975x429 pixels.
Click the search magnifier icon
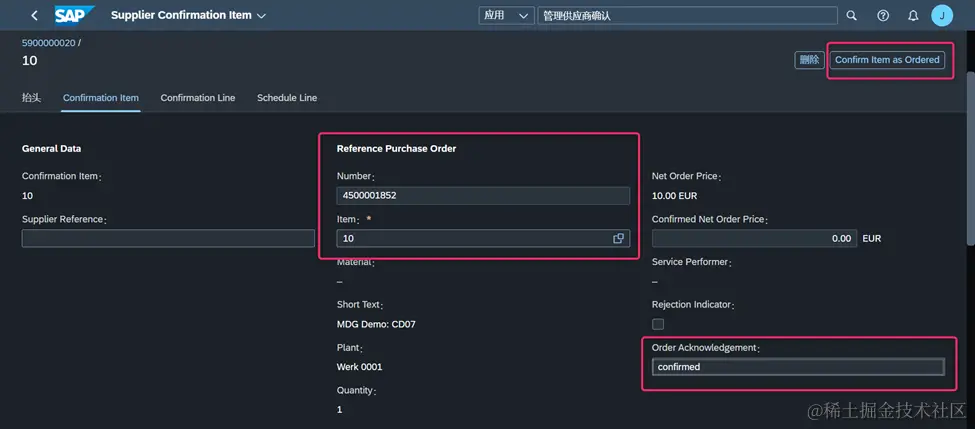click(x=852, y=16)
